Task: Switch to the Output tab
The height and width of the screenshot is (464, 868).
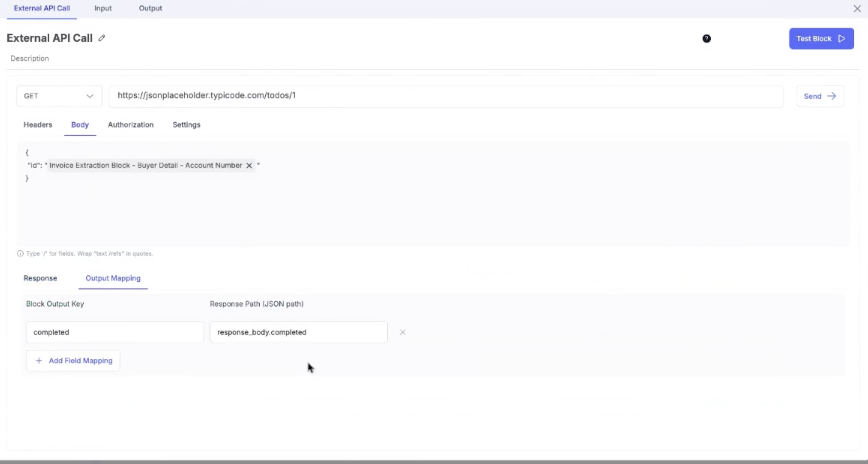Action: pyautogui.click(x=150, y=8)
